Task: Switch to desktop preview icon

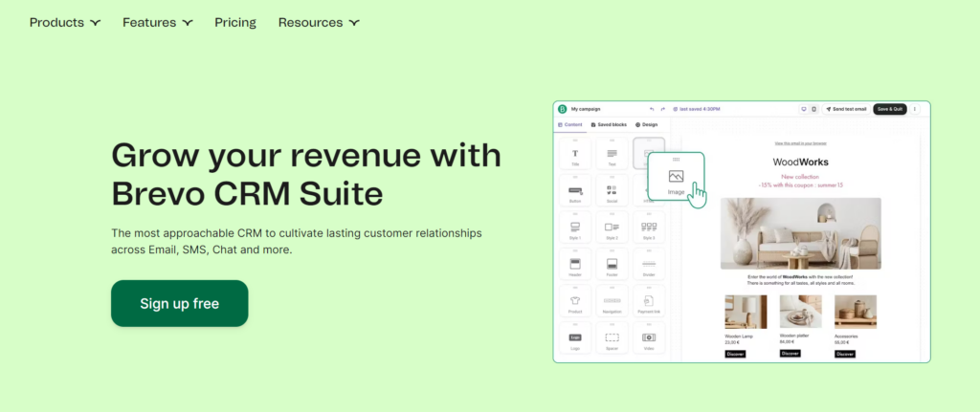Action: (804, 109)
